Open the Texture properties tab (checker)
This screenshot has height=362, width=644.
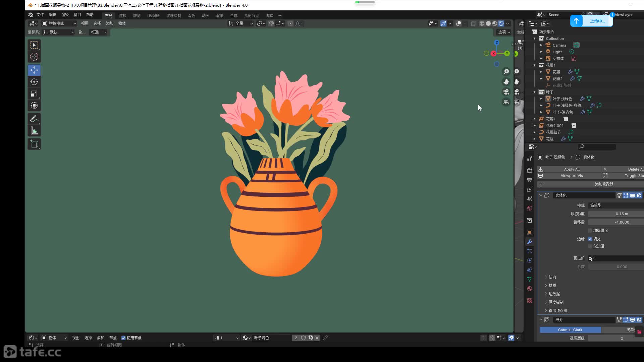(530, 301)
